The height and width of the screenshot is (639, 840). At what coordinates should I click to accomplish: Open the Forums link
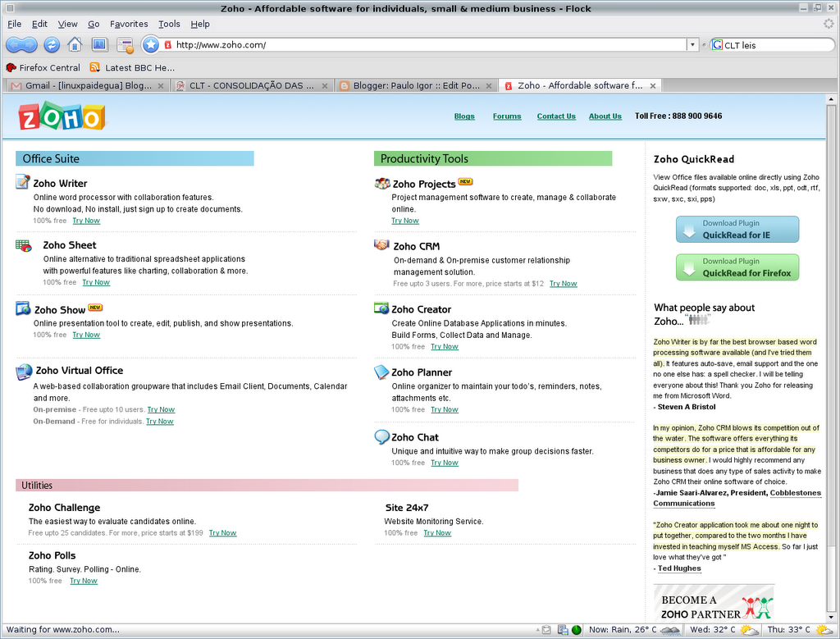pos(507,116)
